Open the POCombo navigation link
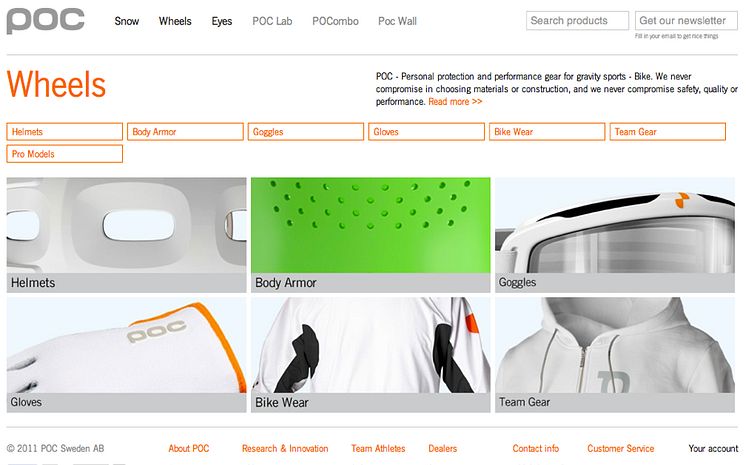 [x=335, y=21]
